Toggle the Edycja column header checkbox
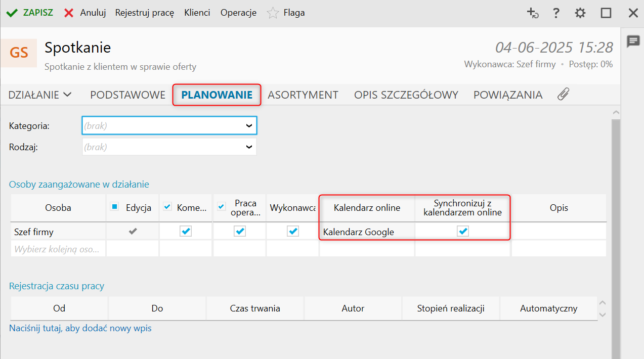The height and width of the screenshot is (359, 644). (x=115, y=207)
